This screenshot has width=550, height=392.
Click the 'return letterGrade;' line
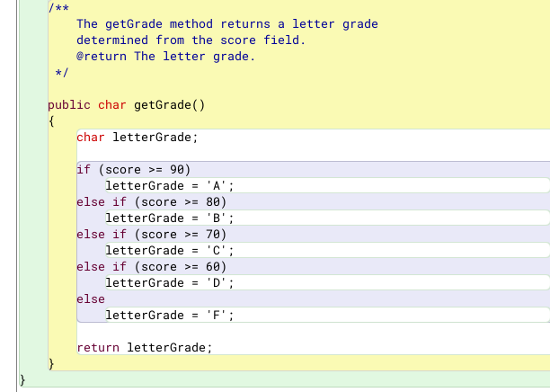[145, 347]
